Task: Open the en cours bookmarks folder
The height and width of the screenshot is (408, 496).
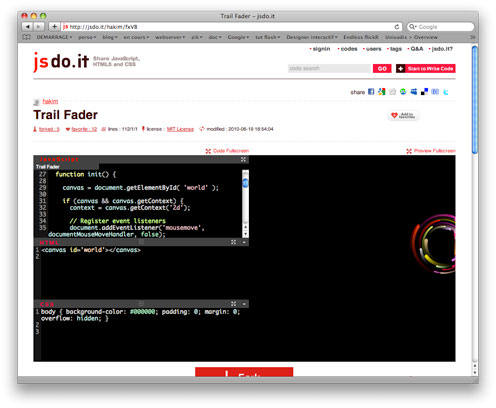Action: pyautogui.click(x=136, y=37)
